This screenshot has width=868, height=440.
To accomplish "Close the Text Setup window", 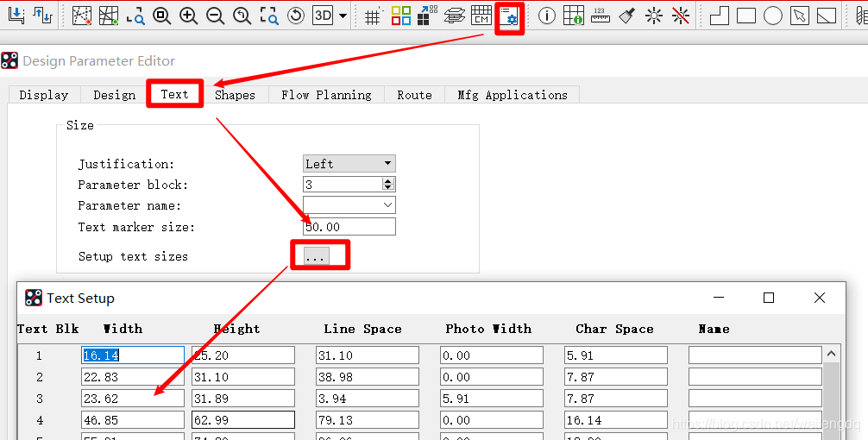I will pyautogui.click(x=820, y=298).
